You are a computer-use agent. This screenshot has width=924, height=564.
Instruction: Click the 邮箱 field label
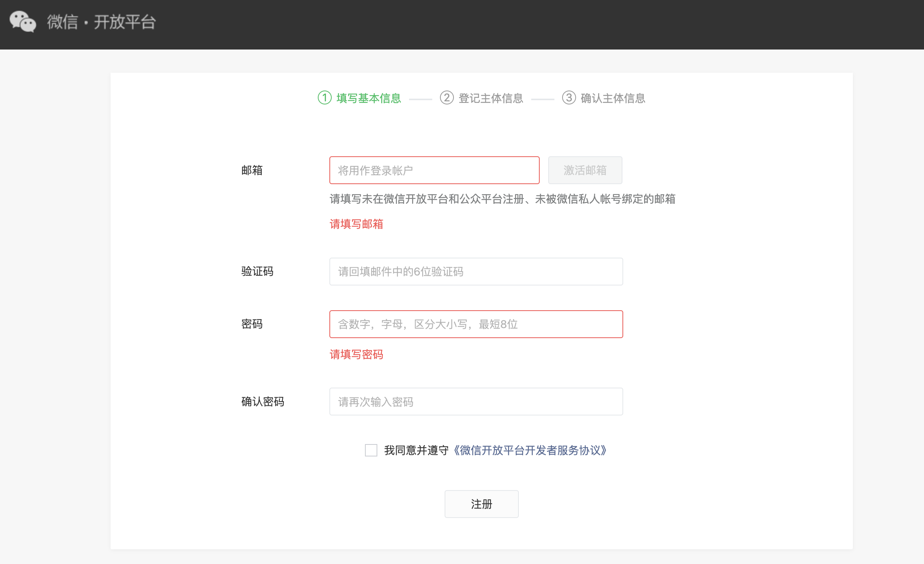tap(252, 170)
